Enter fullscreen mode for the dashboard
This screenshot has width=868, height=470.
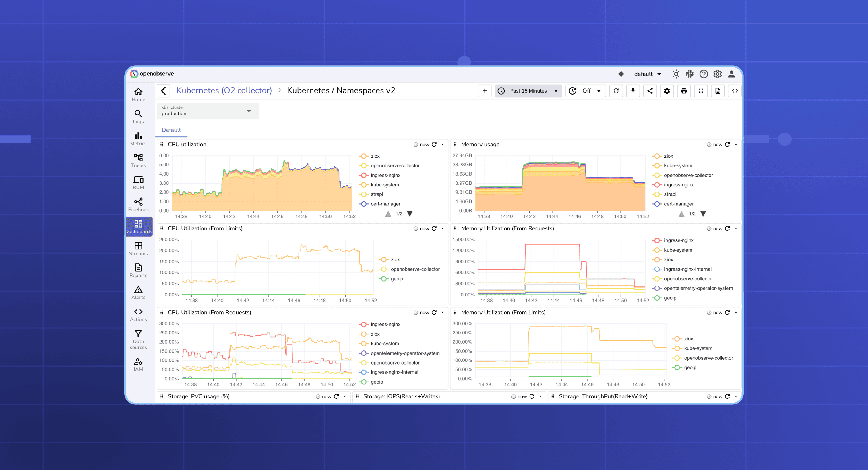701,91
